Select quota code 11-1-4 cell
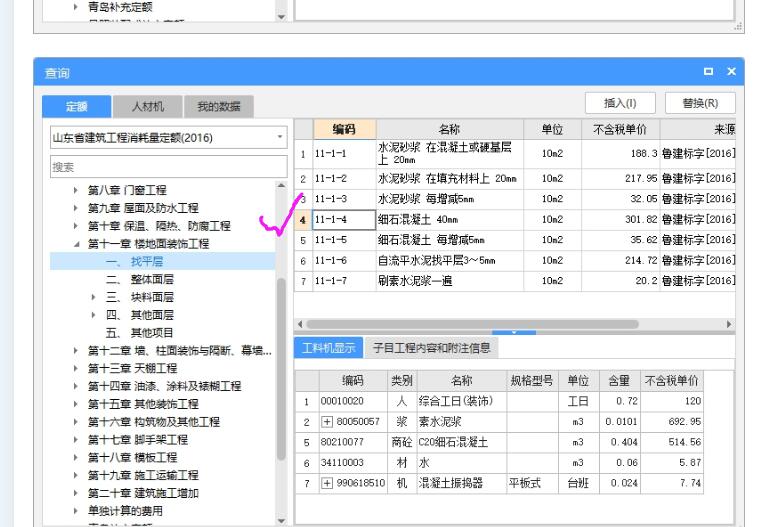The height and width of the screenshot is (527, 780). coord(344,219)
